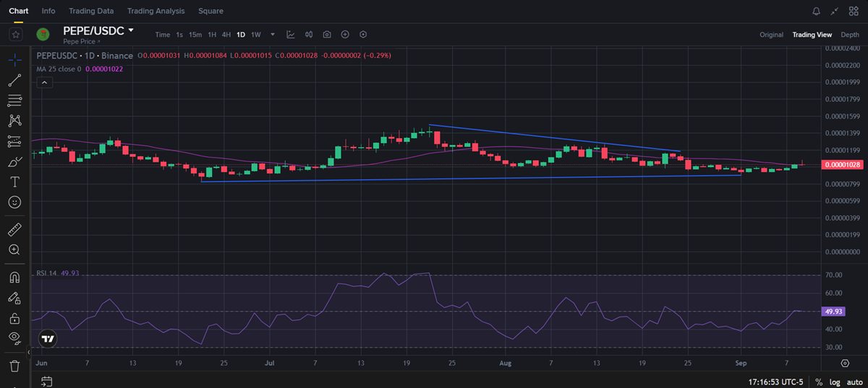
Task: Toggle hide all drawings eye icon
Action: tap(14, 338)
